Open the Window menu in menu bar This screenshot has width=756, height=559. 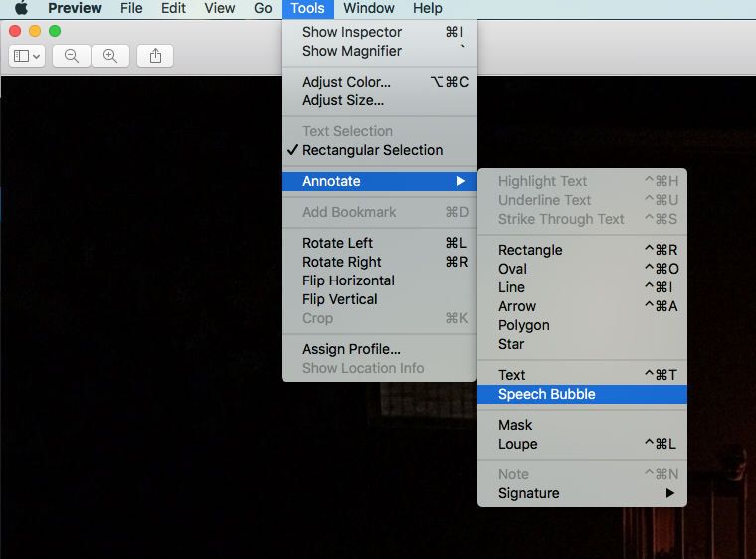pyautogui.click(x=369, y=8)
